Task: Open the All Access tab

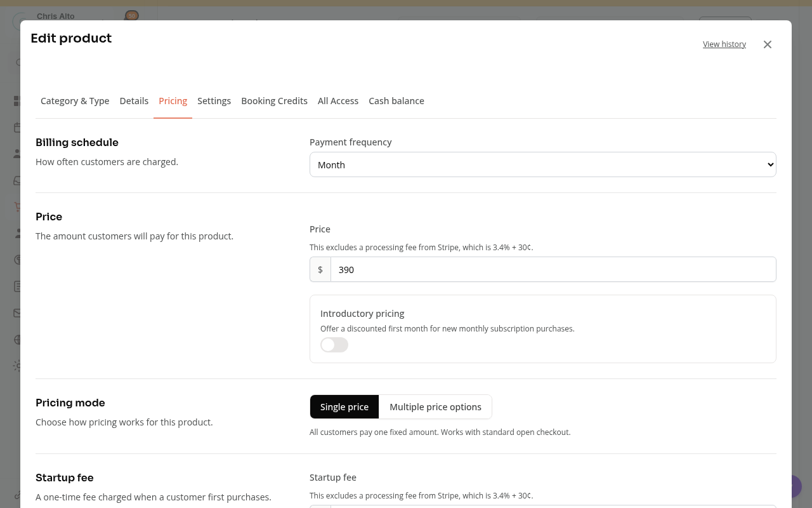Action: click(x=338, y=101)
